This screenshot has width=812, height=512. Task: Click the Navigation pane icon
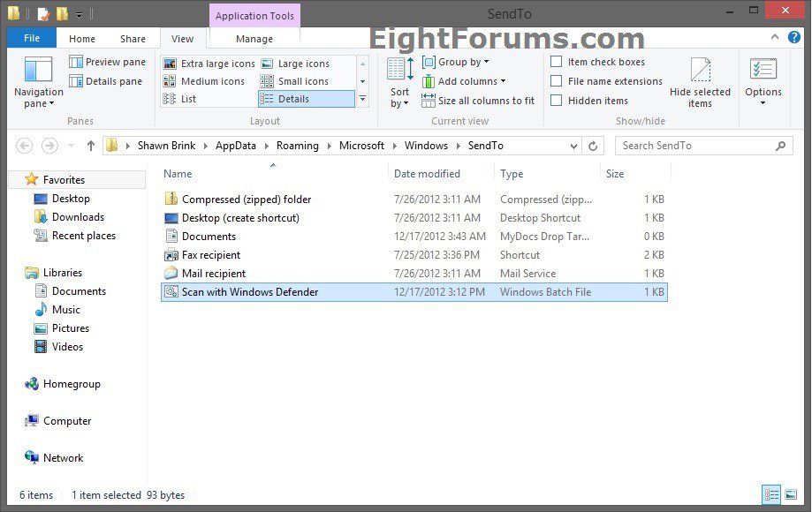[x=38, y=71]
